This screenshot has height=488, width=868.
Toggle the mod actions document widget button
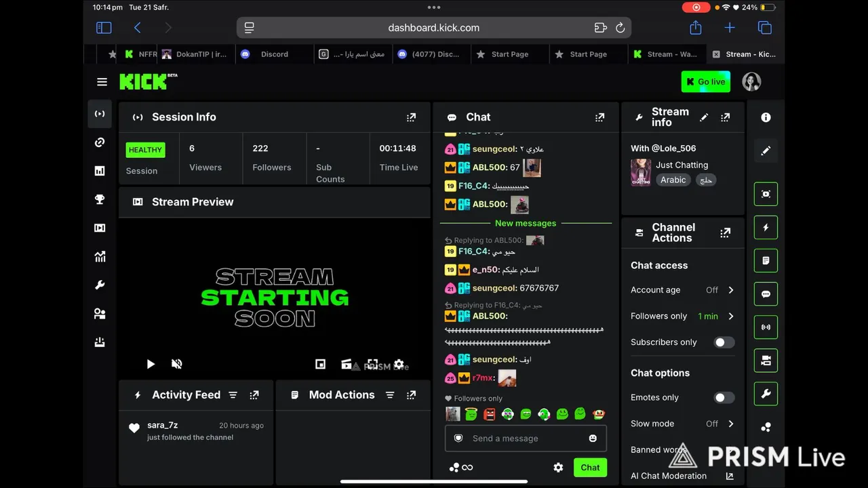click(x=766, y=261)
